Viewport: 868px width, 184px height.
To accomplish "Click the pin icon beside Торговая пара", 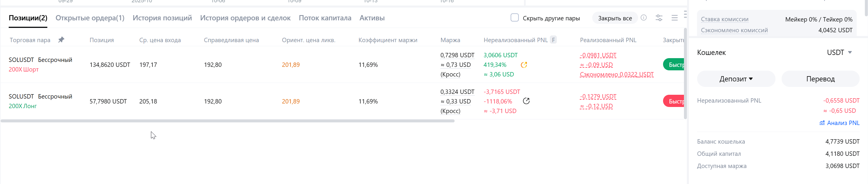I will tap(61, 40).
